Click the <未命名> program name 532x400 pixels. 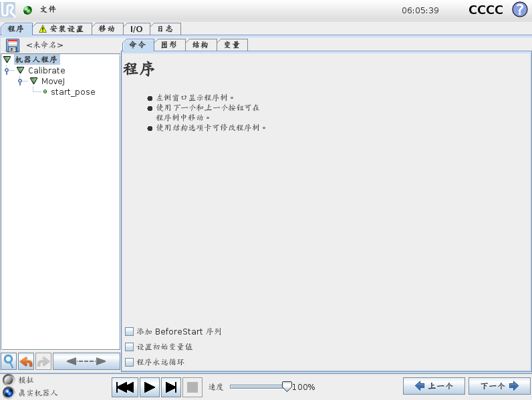[45, 45]
